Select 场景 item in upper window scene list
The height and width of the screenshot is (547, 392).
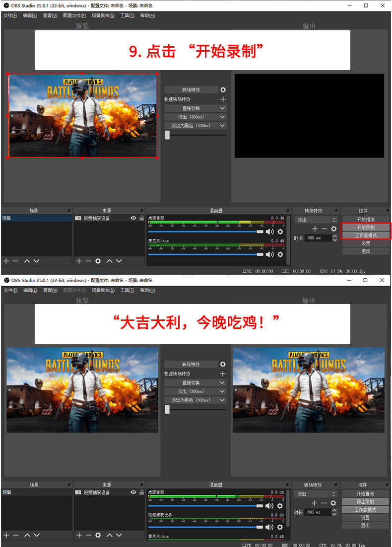[x=36, y=219]
